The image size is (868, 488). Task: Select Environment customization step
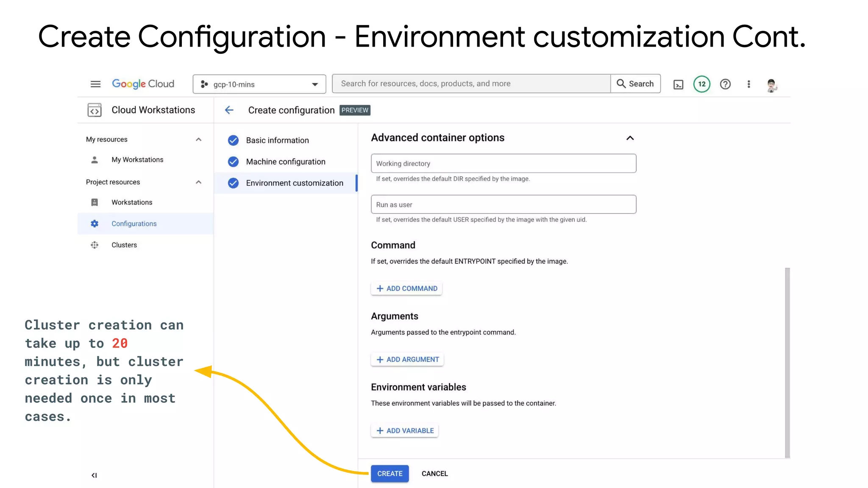pos(286,183)
